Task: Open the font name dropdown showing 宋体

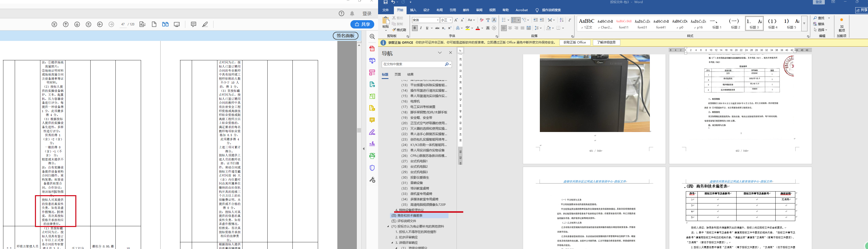Action: point(437,20)
